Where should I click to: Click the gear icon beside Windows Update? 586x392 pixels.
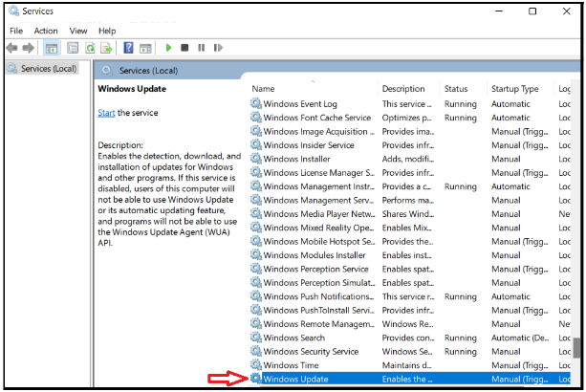pos(256,379)
